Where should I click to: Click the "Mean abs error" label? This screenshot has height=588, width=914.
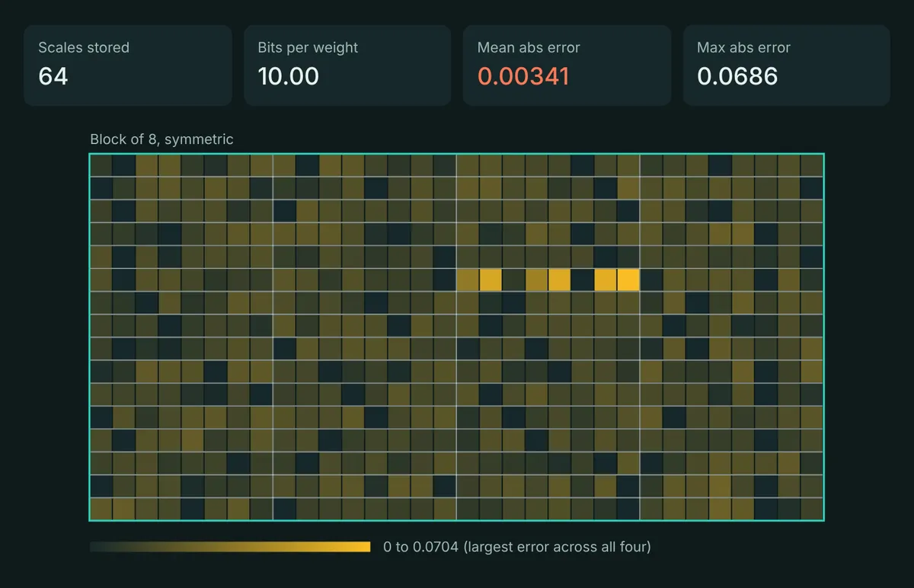529,47
